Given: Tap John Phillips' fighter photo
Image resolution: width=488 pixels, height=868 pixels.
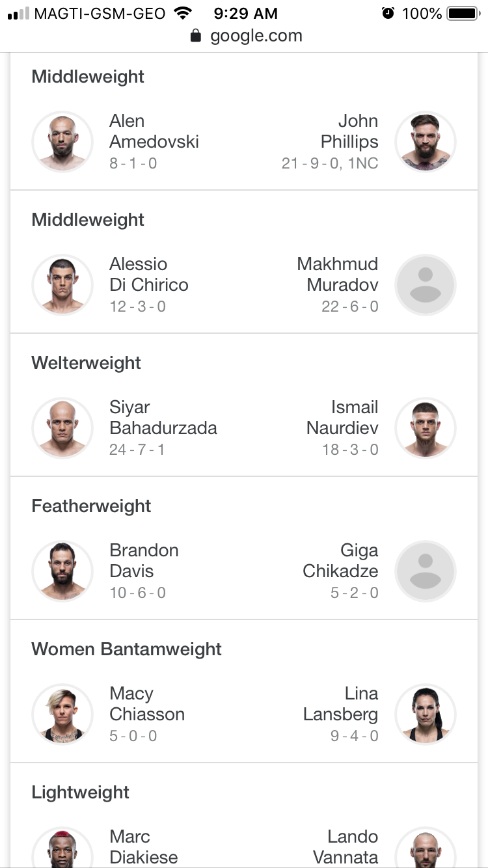Looking at the screenshot, I should [426, 142].
